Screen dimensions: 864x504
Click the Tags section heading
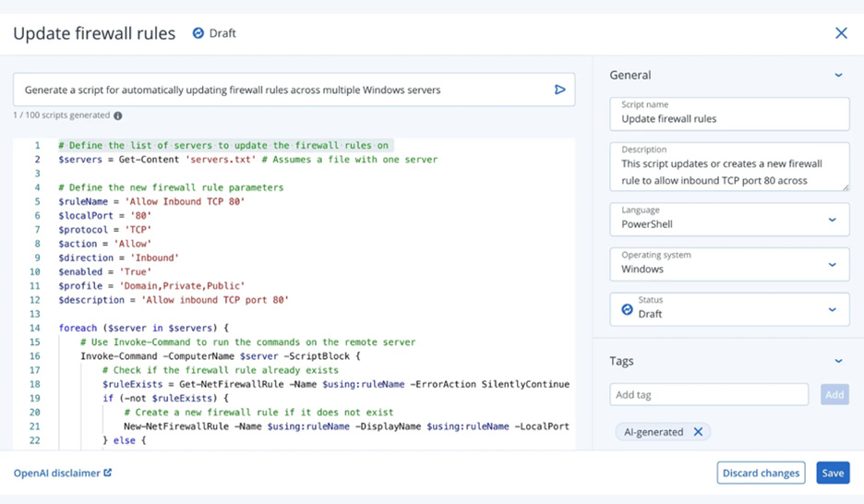click(x=621, y=361)
